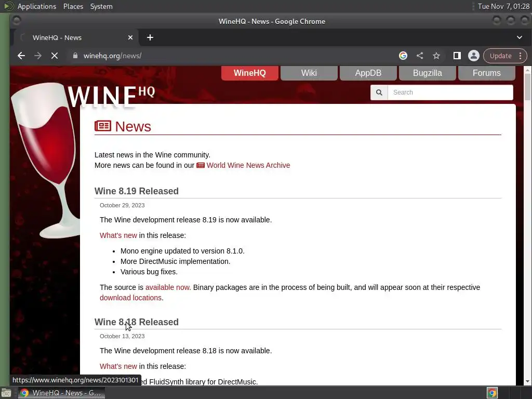Click the scrollbar down arrow
532x399 pixels.
coord(527,381)
